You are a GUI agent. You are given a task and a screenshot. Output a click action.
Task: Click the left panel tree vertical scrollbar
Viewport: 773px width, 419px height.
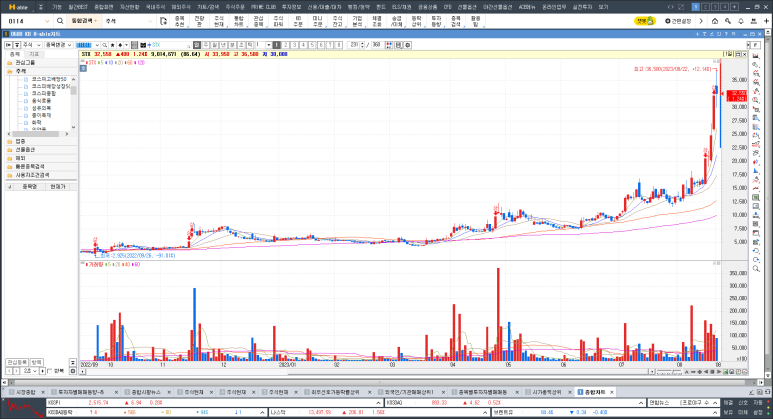pos(73,104)
